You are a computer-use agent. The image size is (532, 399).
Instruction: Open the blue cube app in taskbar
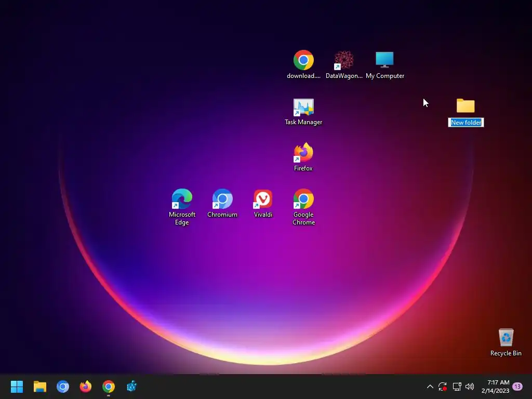[131, 387]
